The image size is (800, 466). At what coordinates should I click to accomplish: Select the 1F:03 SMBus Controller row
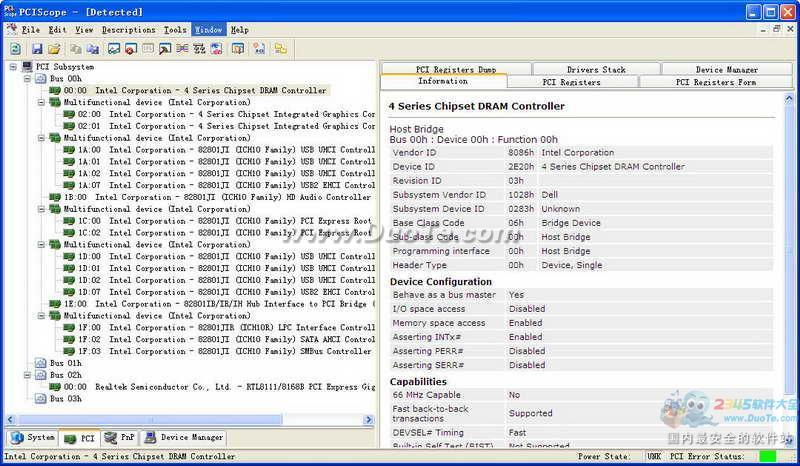217,351
